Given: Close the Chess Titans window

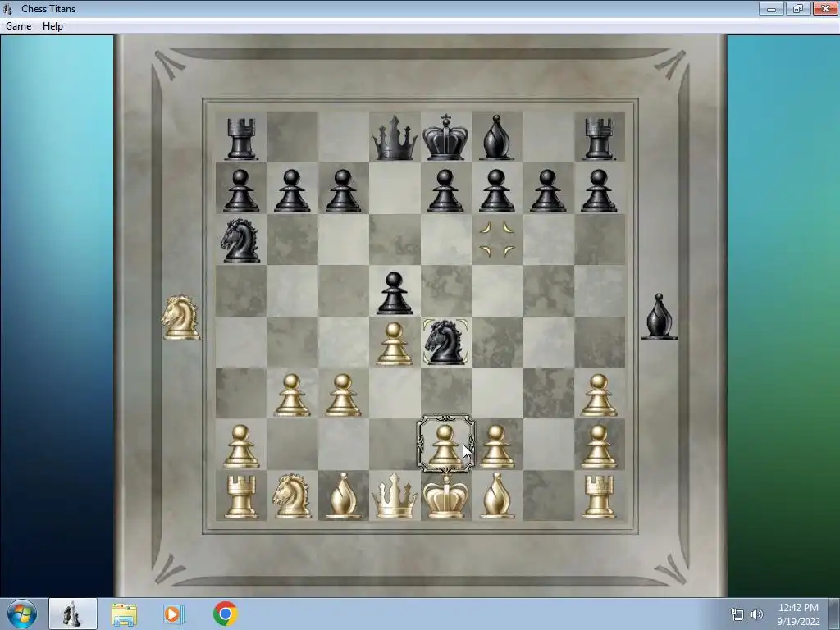Looking at the screenshot, I should [825, 8].
